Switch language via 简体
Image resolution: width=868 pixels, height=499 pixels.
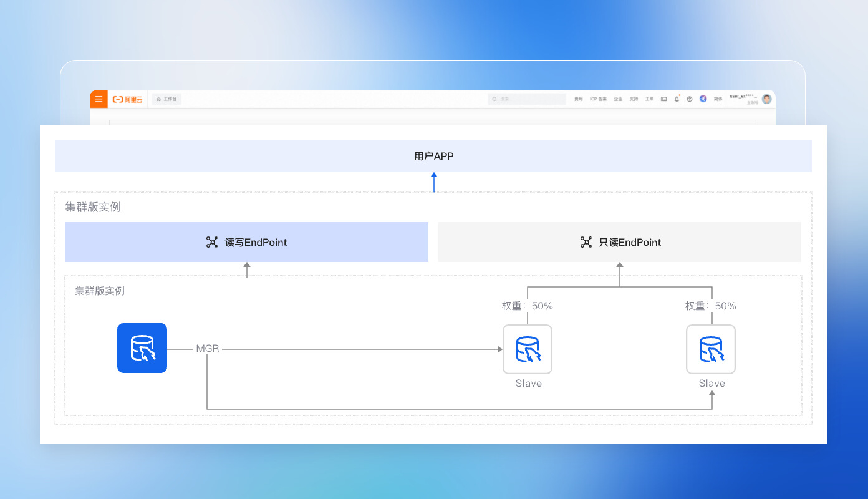[x=718, y=99]
